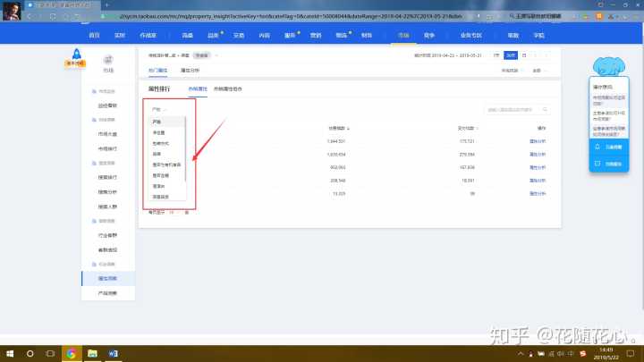Select the 日 date range option
This screenshot has height=362, width=644.
point(524,55)
